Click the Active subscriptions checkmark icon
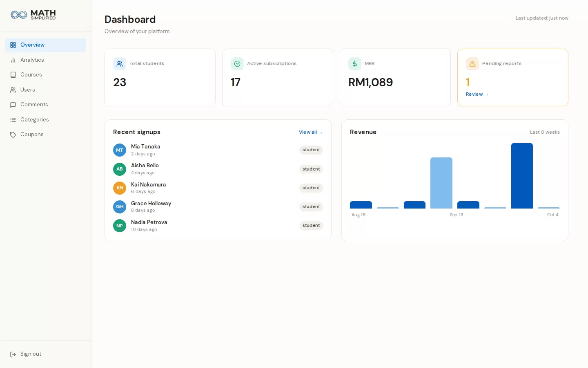 237,64
